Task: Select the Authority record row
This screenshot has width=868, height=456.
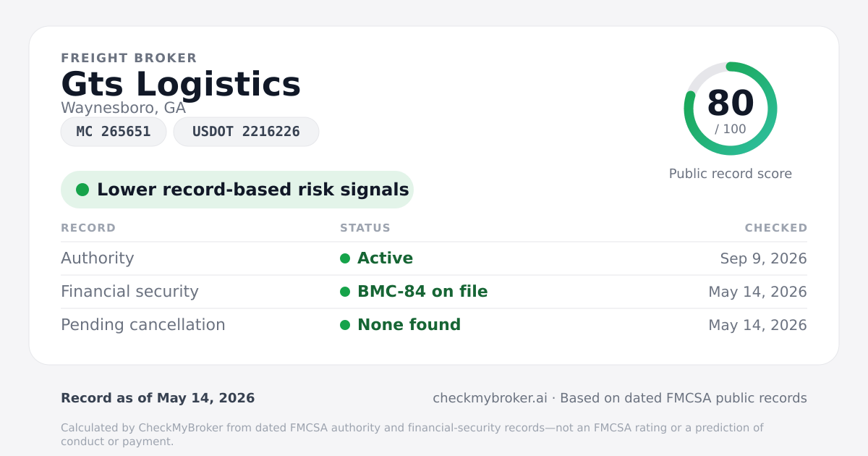Action: [434, 258]
